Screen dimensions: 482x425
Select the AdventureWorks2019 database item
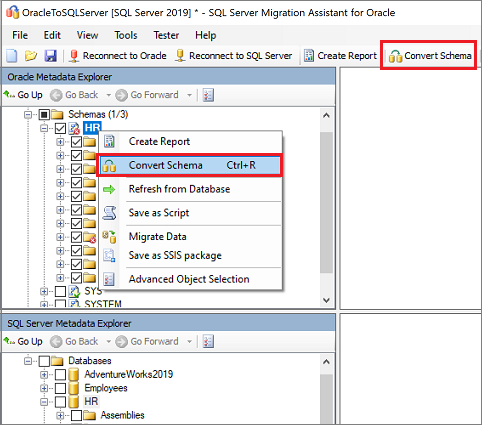129,374
